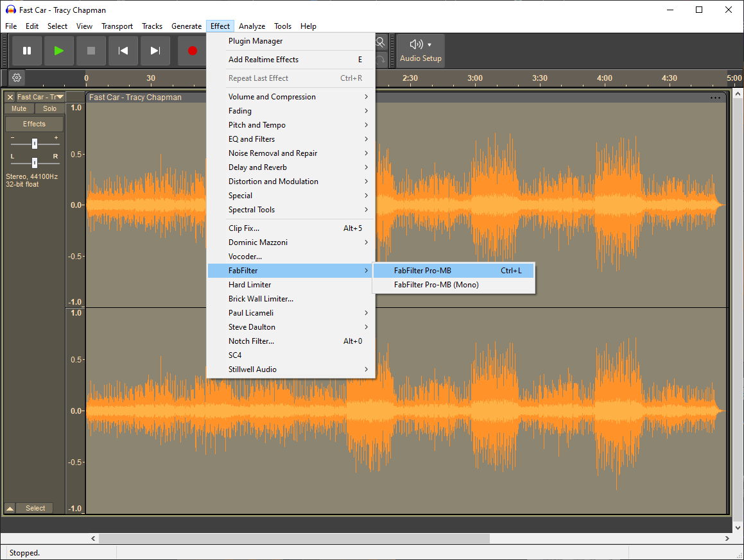Open the Help menu
The width and height of the screenshot is (744, 560).
308,26
